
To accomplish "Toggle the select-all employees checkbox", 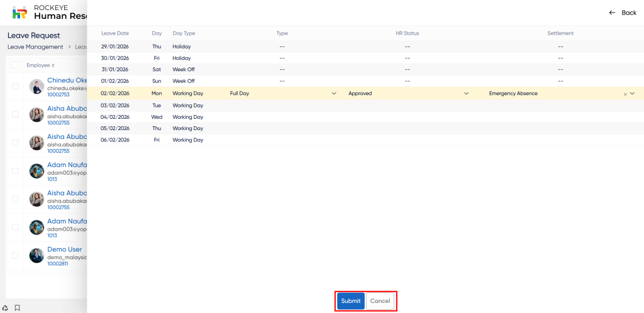I will coord(15,65).
